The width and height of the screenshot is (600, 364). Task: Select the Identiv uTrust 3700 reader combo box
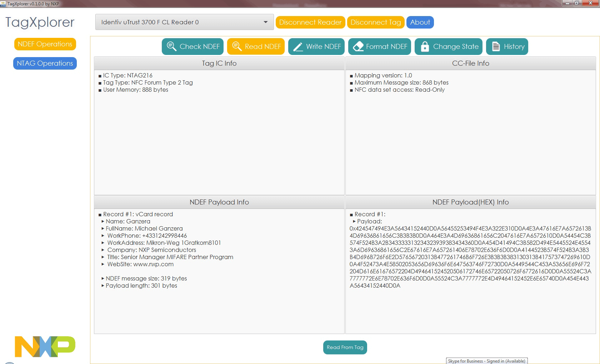(179, 22)
